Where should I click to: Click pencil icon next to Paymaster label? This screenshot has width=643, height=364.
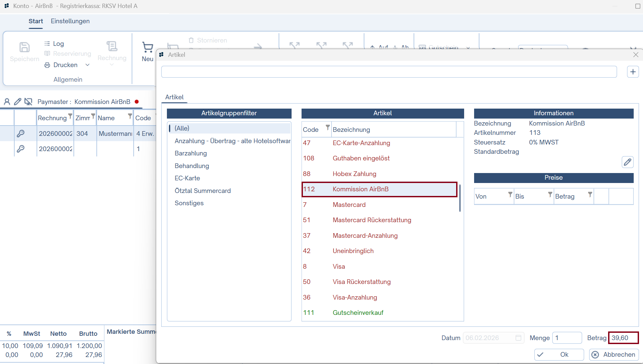pos(18,102)
